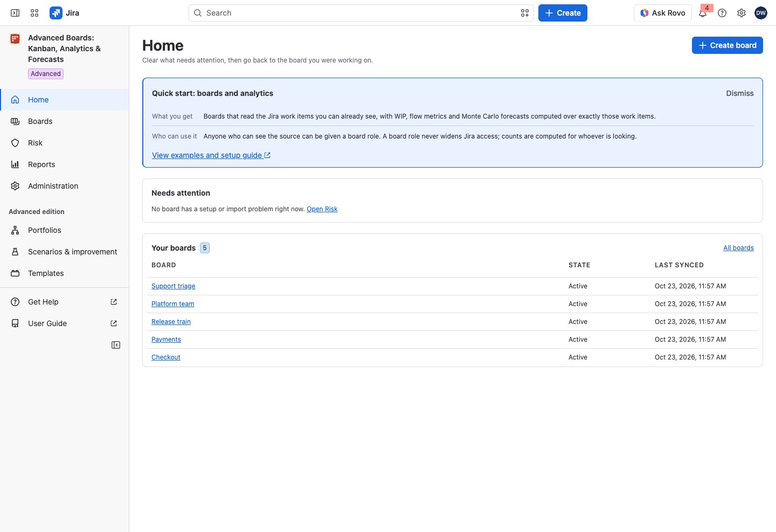
Task: Open View examples and setup guide link
Action: coord(211,155)
